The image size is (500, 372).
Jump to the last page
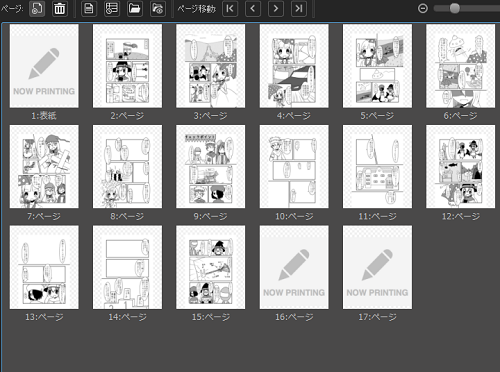pyautogui.click(x=299, y=8)
